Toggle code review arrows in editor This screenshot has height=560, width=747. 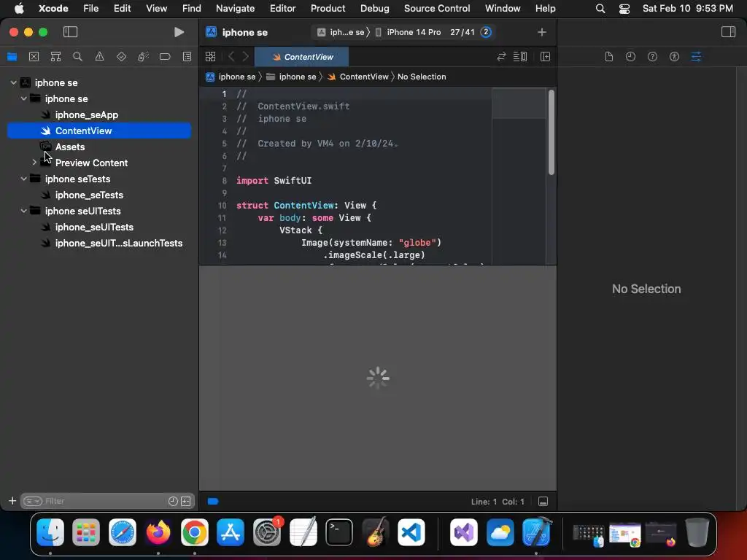pos(501,57)
